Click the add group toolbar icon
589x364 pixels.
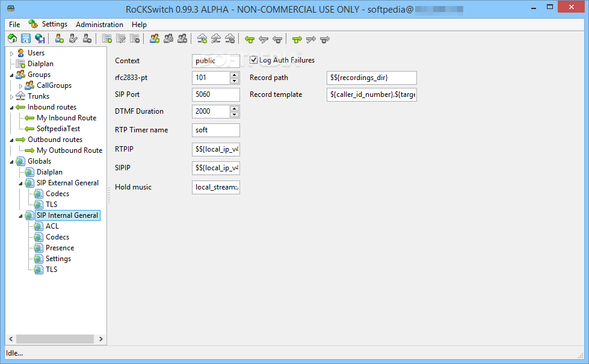point(155,39)
